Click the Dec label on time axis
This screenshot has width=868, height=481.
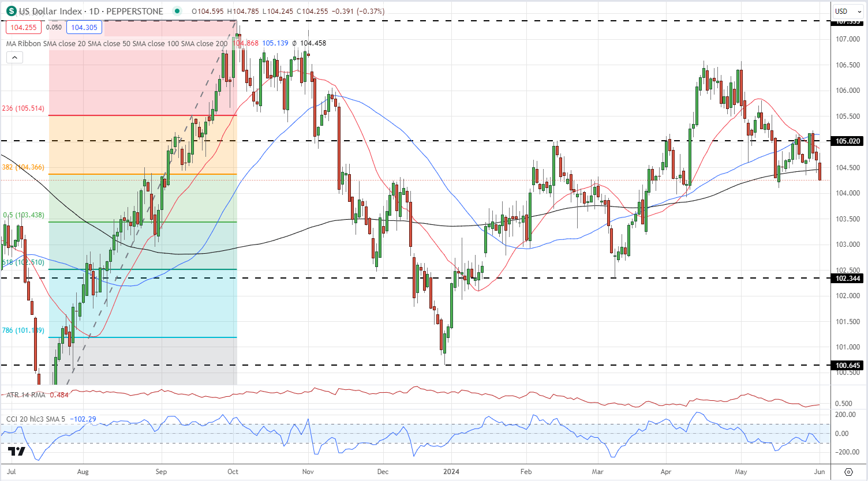click(383, 472)
